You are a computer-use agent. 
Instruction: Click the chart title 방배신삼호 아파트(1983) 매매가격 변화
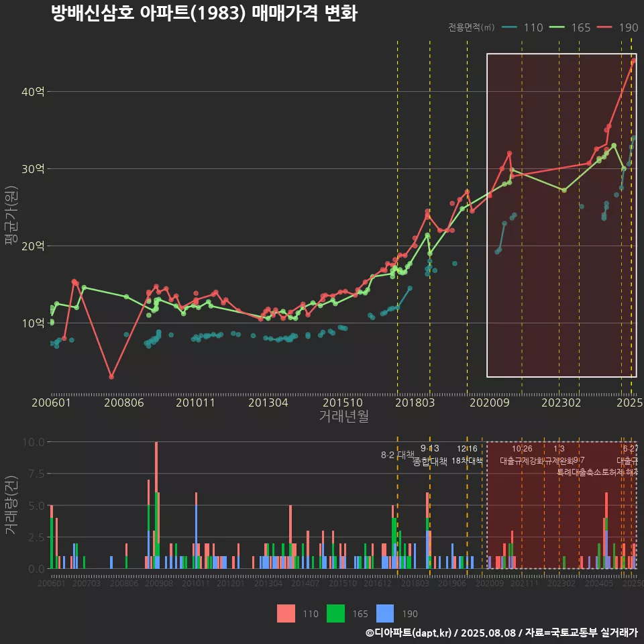click(x=204, y=13)
